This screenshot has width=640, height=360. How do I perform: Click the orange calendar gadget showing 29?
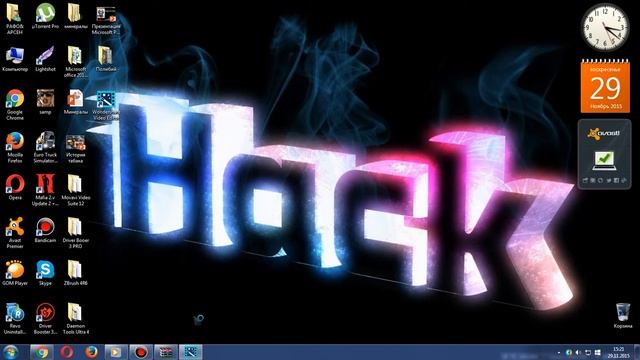click(x=605, y=86)
